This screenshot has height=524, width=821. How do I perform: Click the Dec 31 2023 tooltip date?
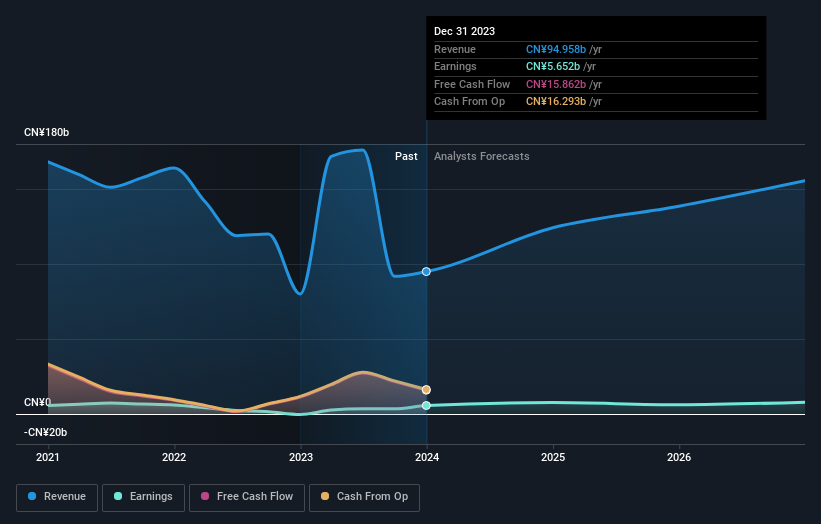point(464,31)
